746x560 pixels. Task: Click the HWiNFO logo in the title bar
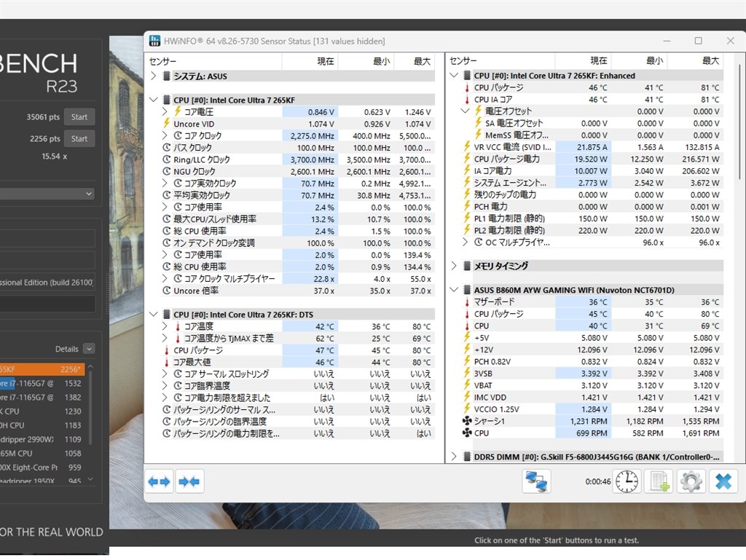tap(154, 41)
